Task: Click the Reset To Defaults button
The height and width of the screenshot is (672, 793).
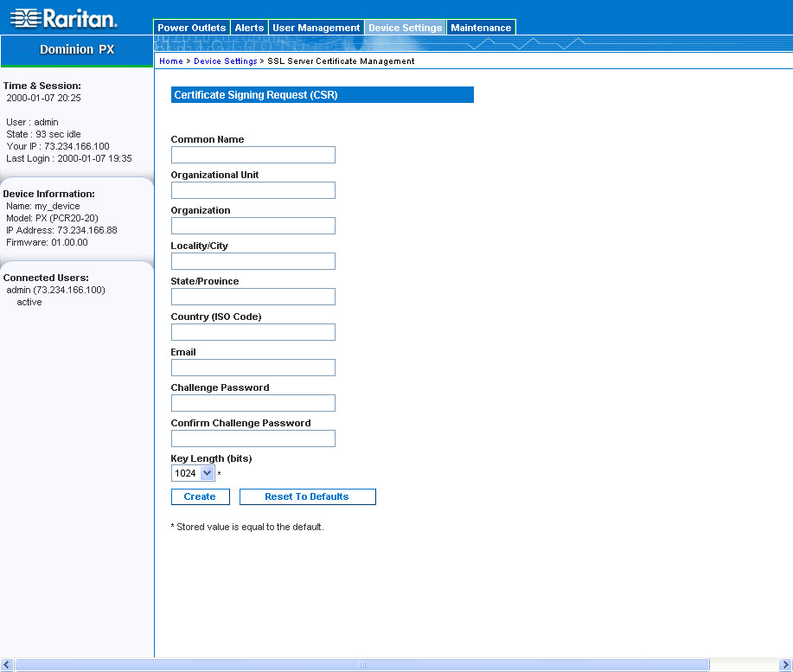Action: coord(307,496)
